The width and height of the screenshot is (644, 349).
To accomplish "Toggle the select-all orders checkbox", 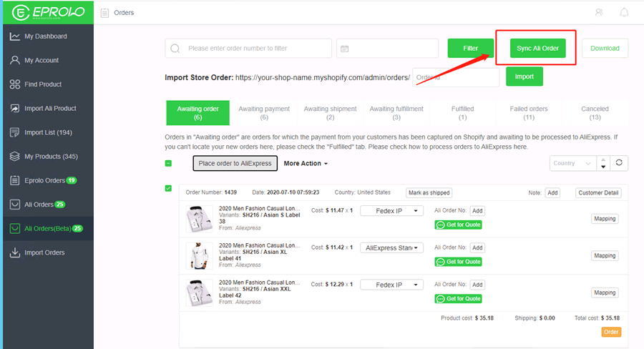I will (x=168, y=163).
